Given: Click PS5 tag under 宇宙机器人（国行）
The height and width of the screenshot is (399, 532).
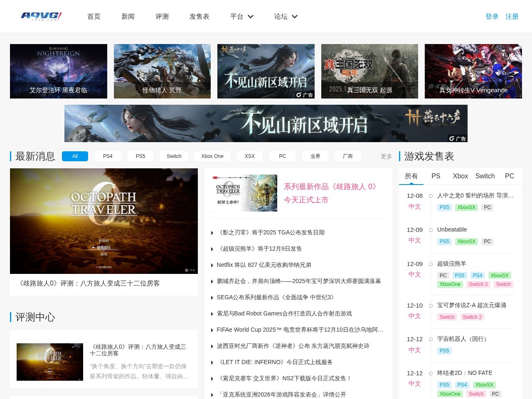Looking at the screenshot, I should [444, 351].
